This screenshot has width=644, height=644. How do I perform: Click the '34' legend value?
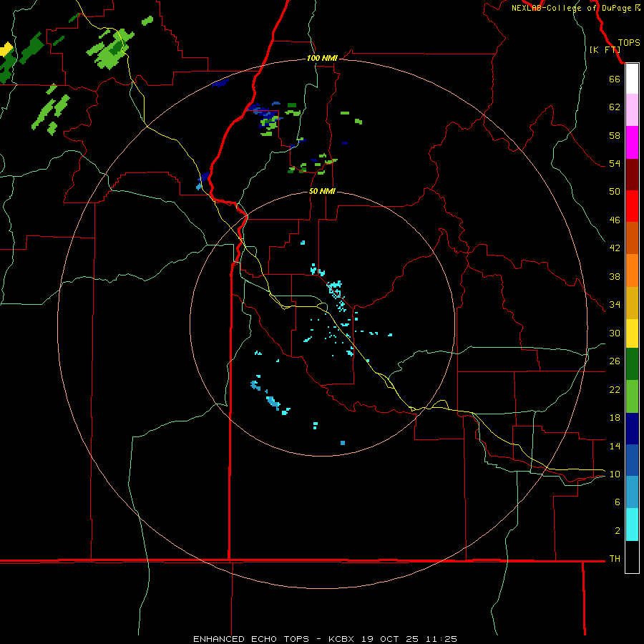pos(615,305)
